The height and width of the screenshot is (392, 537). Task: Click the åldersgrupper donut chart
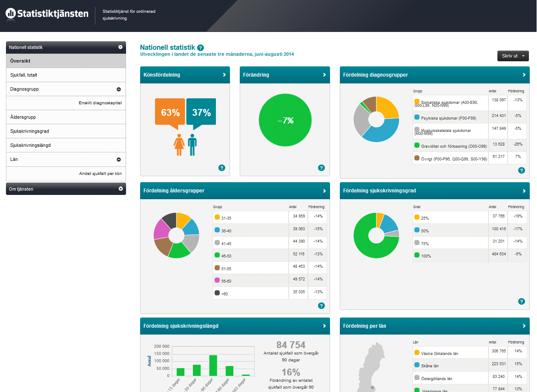(x=176, y=235)
